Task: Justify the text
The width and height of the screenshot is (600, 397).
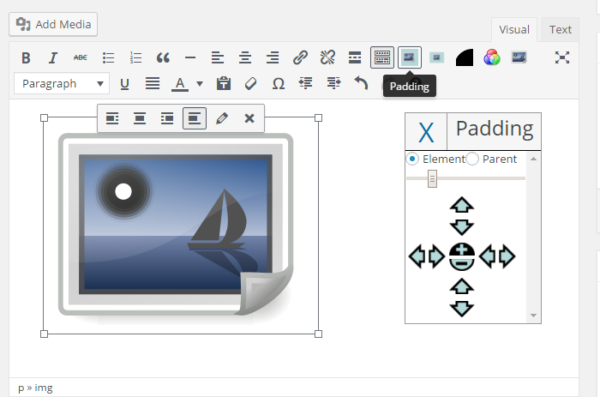Action: pos(152,83)
